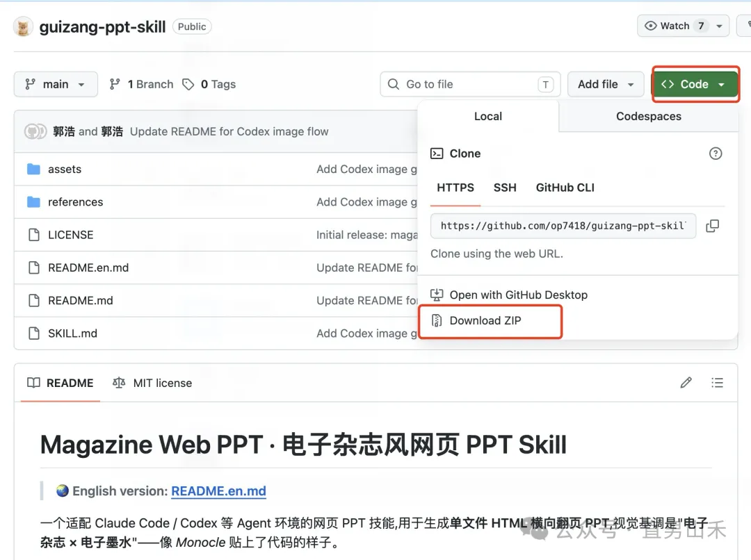Image resolution: width=751 pixels, height=560 pixels.
Task: Open the latest commit message 'Update README for Codex image flow'
Action: [229, 131]
